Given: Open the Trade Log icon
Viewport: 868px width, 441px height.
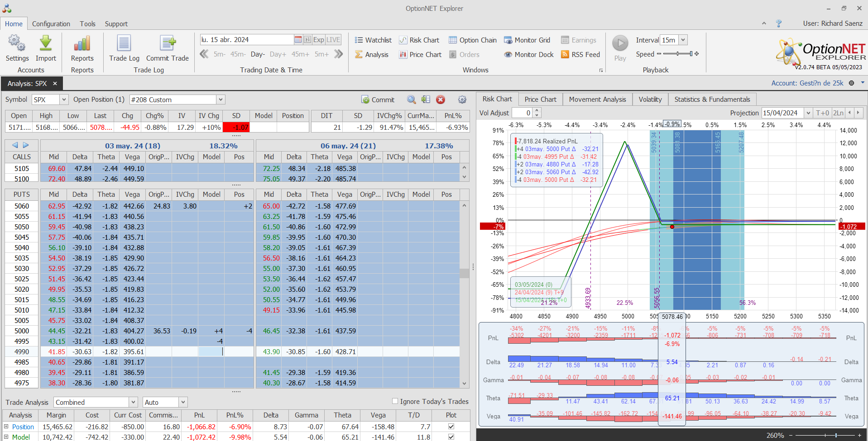Looking at the screenshot, I should pos(124,44).
